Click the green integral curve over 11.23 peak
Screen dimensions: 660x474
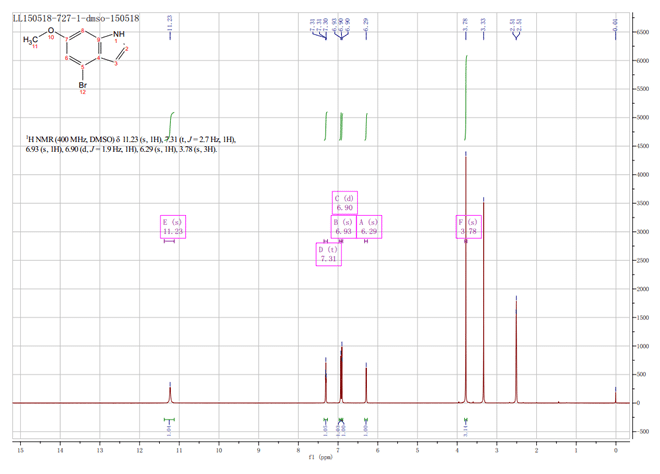click(170, 125)
